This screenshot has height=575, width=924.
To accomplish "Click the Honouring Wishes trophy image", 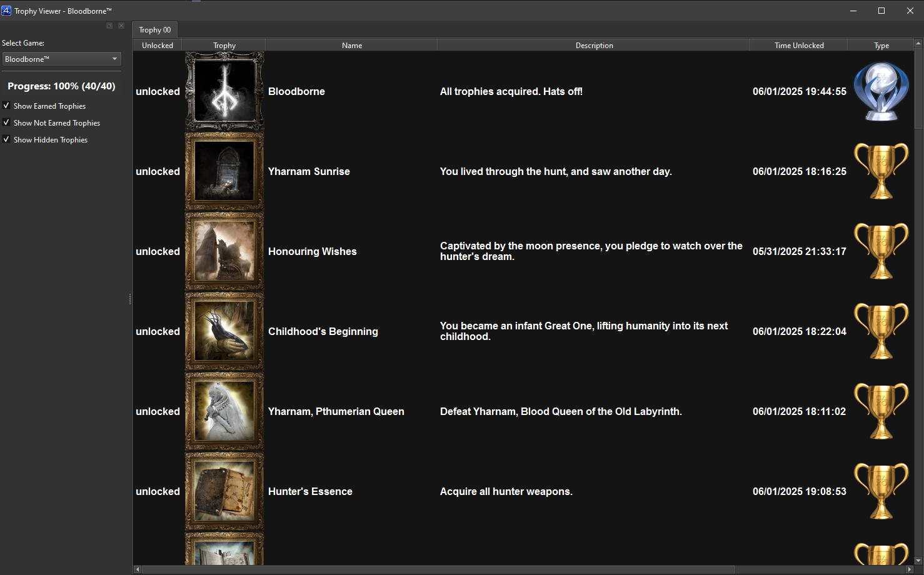I will click(224, 251).
